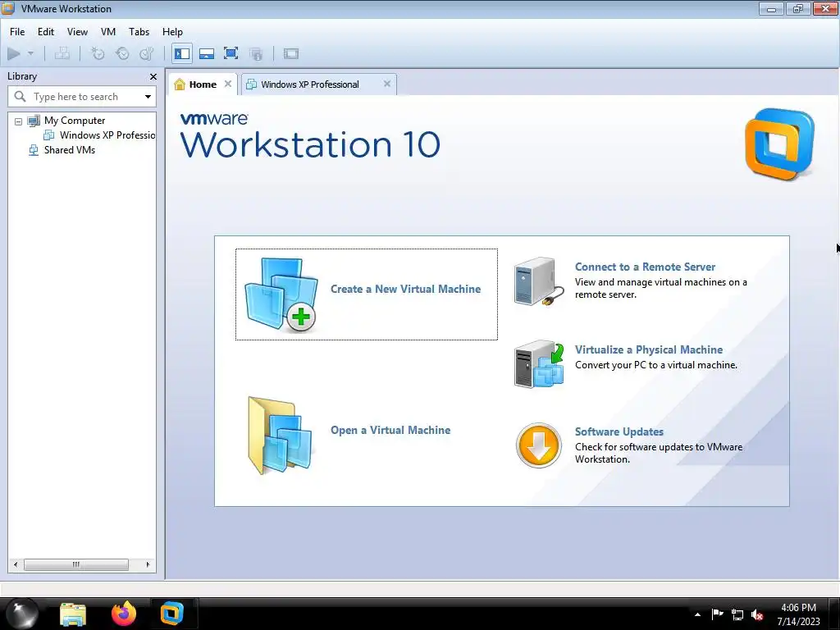Click the Action Center flag icon
The height and width of the screenshot is (630, 840).
tap(717, 614)
